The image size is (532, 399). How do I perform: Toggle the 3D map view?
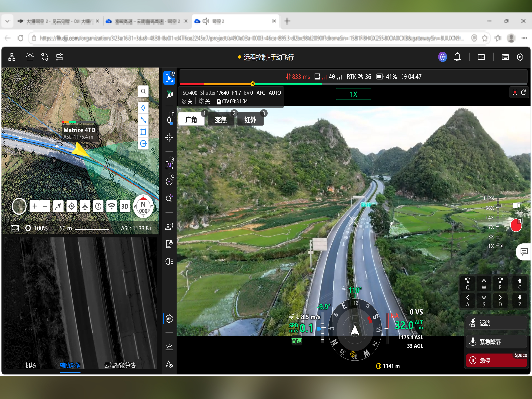point(125,206)
